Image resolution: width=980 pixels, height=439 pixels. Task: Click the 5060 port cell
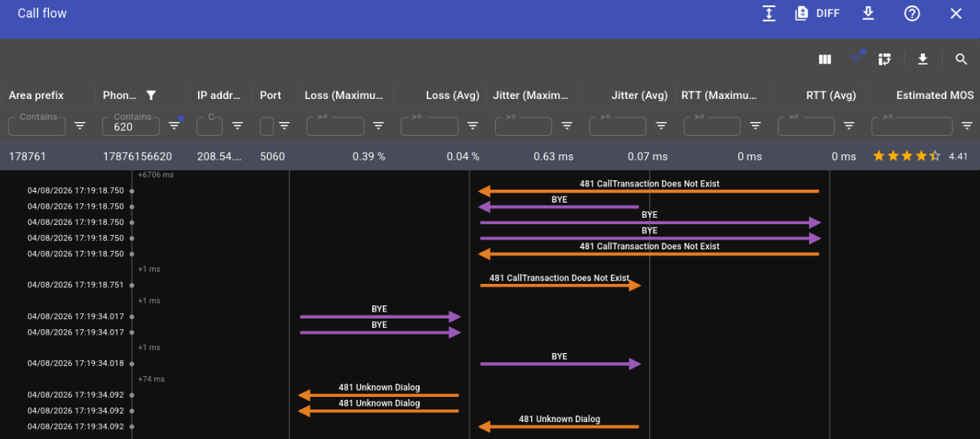pos(272,156)
